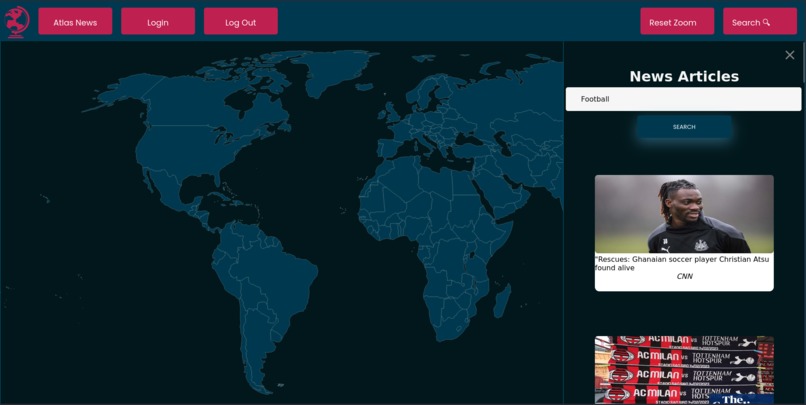Open Search from the top bar
Screen dimensions: 806x405
coord(760,21)
